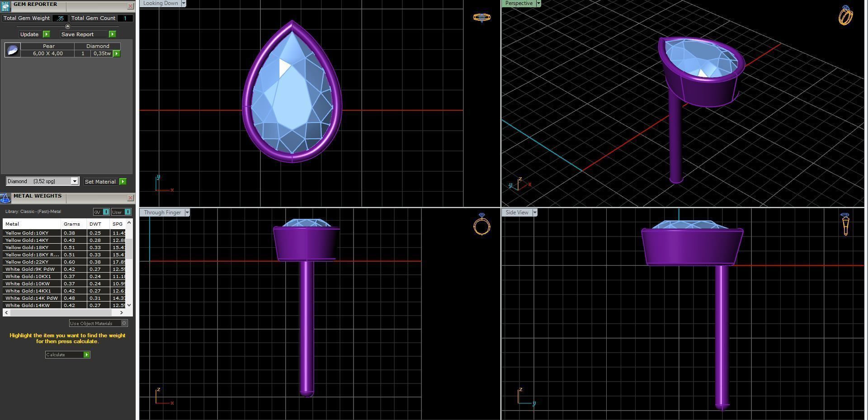Click the metal table scroll down arrow

(129, 305)
